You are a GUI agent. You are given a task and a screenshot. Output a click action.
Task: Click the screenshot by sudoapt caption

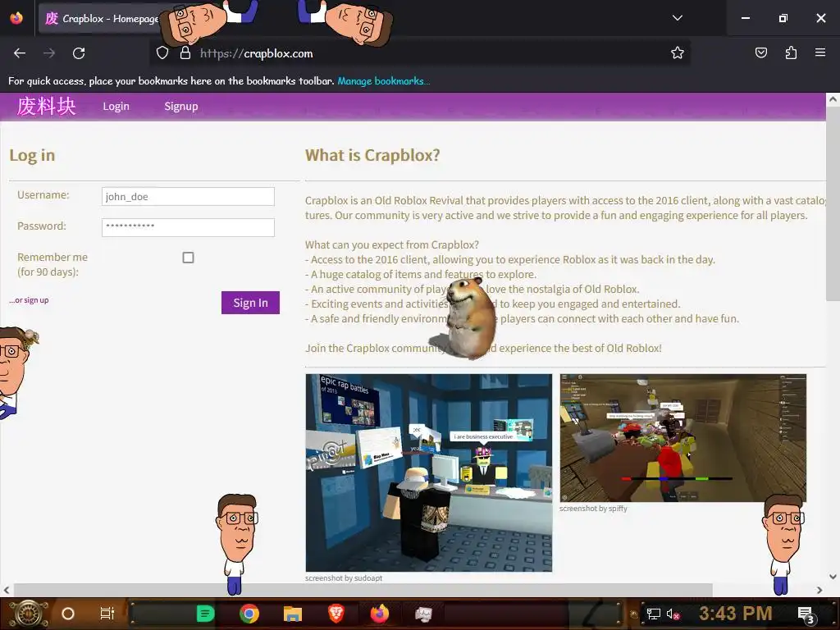click(344, 578)
